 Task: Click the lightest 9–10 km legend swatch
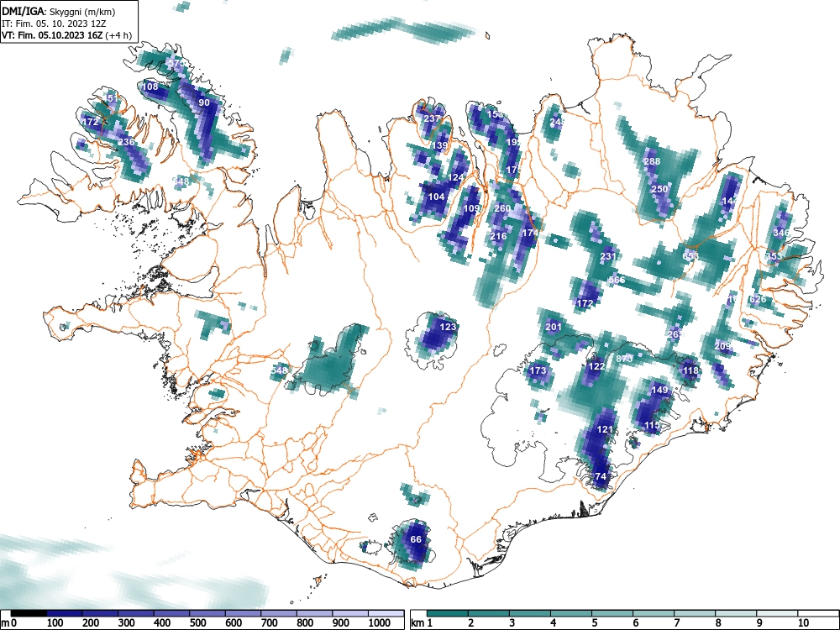coord(777,613)
